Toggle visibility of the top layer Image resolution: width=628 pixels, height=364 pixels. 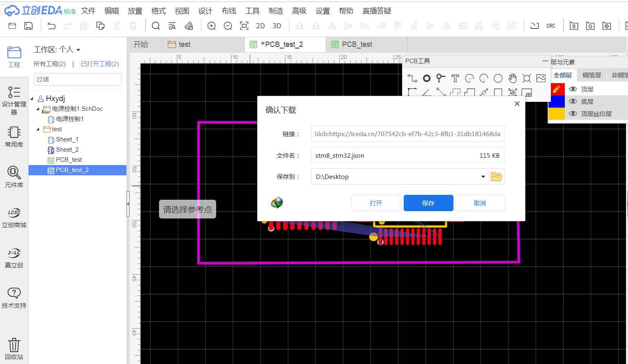[x=573, y=89]
